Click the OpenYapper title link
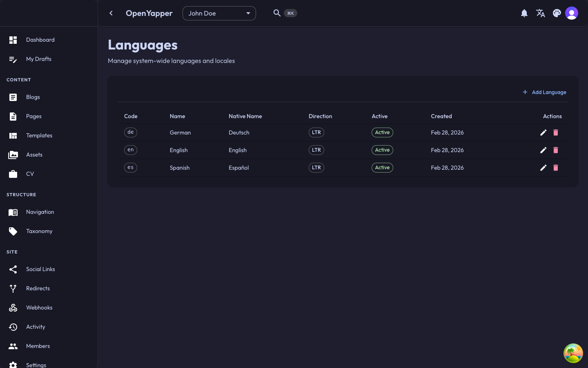This screenshot has height=368, width=588. pyautogui.click(x=149, y=13)
